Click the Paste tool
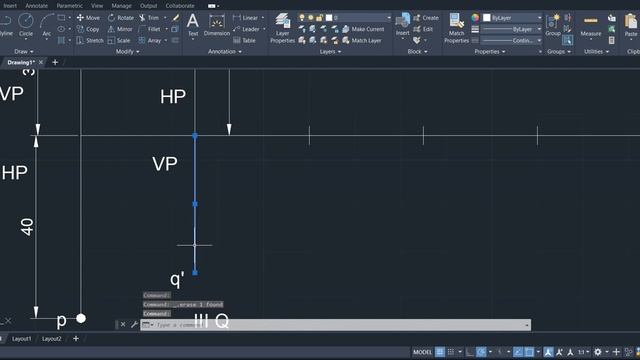 coord(631,25)
